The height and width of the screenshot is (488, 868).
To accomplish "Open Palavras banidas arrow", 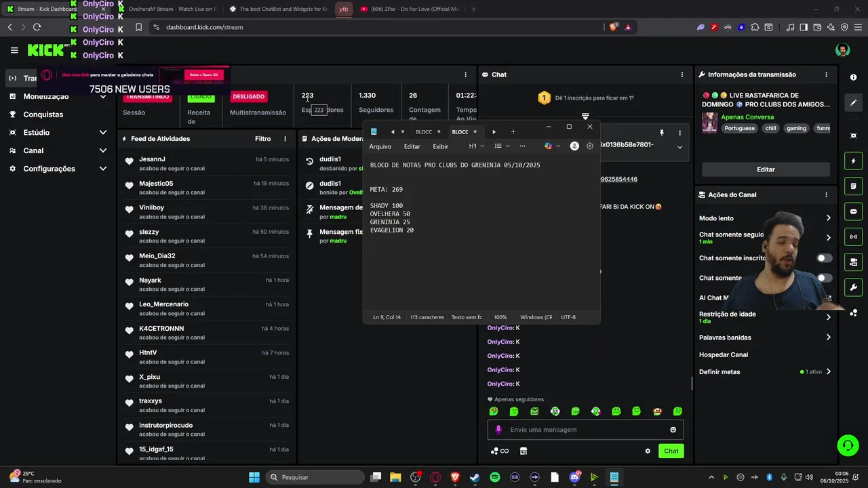I will (828, 338).
